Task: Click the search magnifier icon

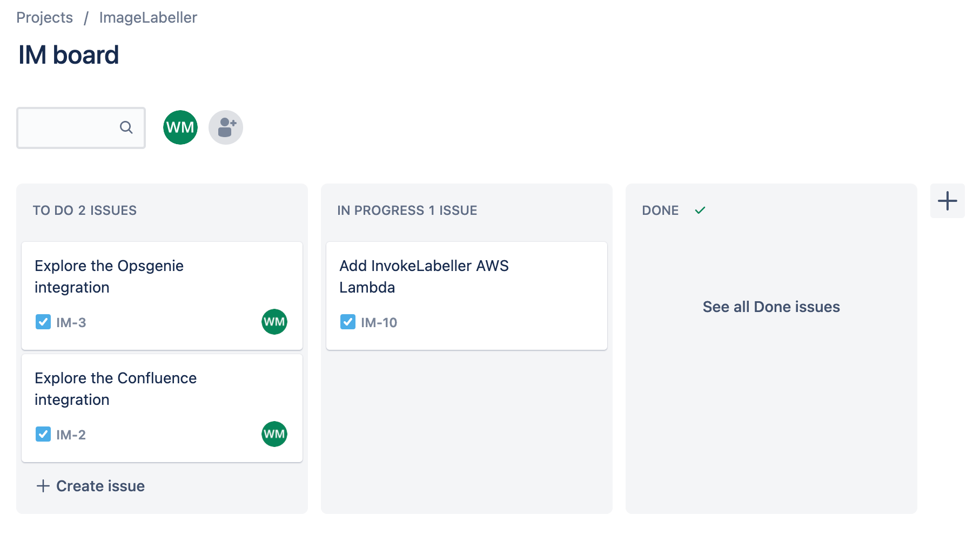Action: point(126,127)
